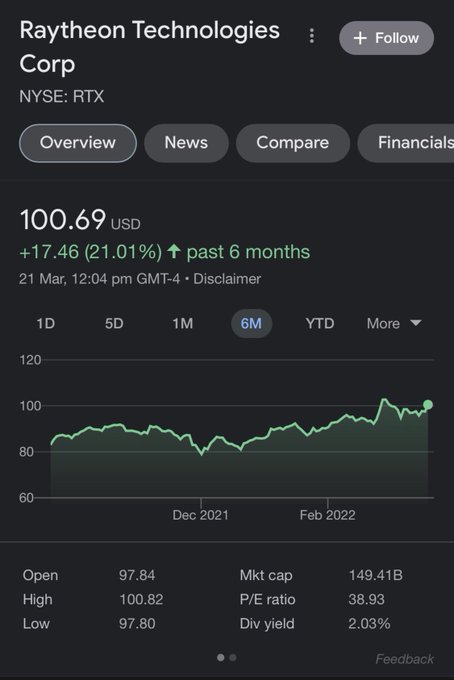Screen dimensions: 454x680
Task: Click the Open value 97.84
Action: tap(137, 575)
